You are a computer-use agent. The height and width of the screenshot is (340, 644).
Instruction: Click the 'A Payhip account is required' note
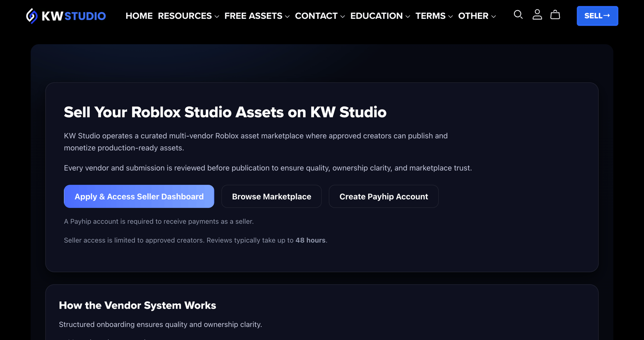pyautogui.click(x=159, y=221)
